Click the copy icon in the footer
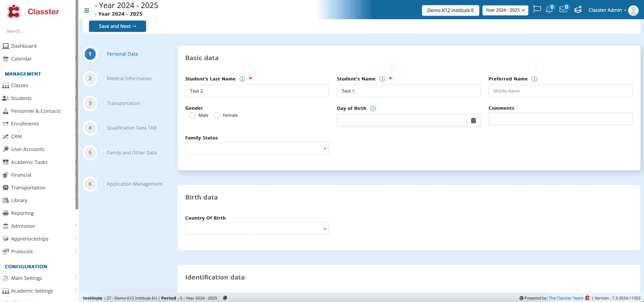 [225, 298]
